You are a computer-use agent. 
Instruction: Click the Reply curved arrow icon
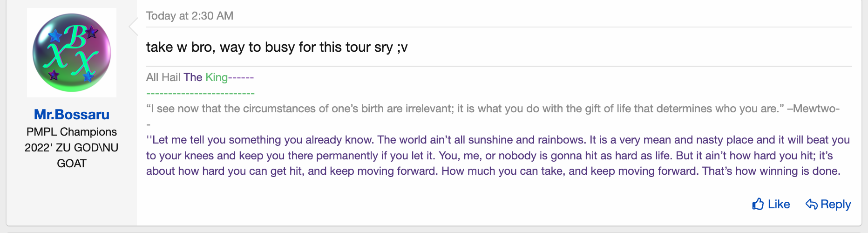(811, 204)
